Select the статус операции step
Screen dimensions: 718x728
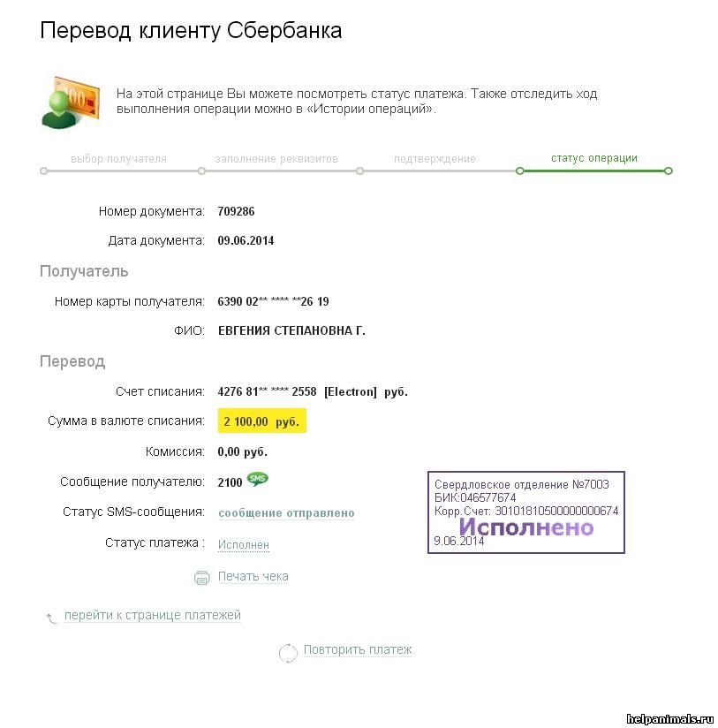(x=593, y=159)
